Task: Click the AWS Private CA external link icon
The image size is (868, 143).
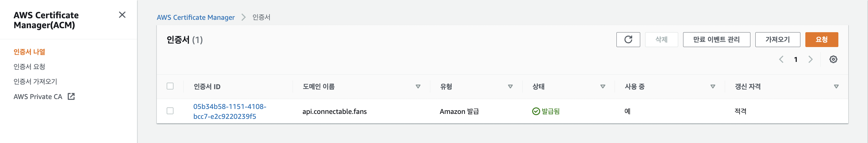Action: (x=71, y=97)
